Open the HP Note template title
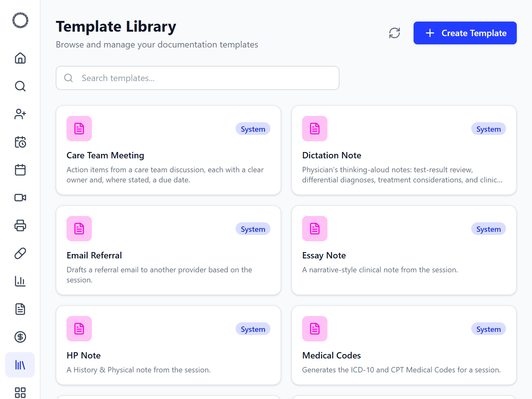Screen dimensions: 532x399 click(x=84, y=356)
